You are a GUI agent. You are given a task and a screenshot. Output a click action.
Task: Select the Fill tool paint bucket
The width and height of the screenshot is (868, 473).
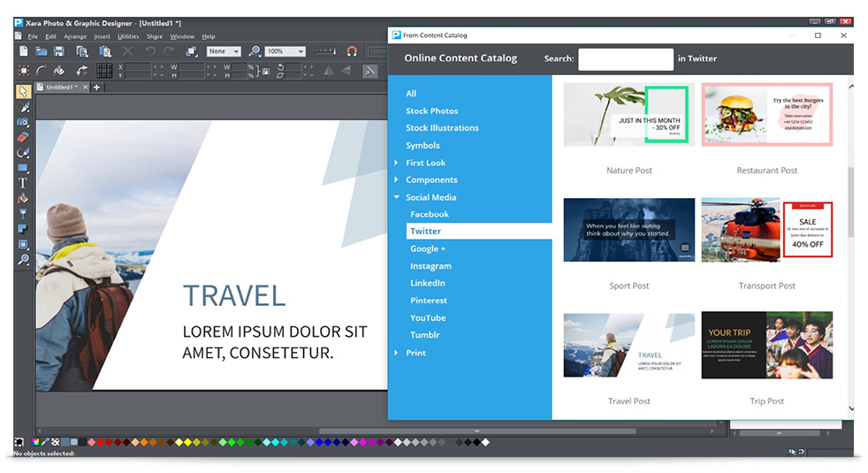(23, 199)
